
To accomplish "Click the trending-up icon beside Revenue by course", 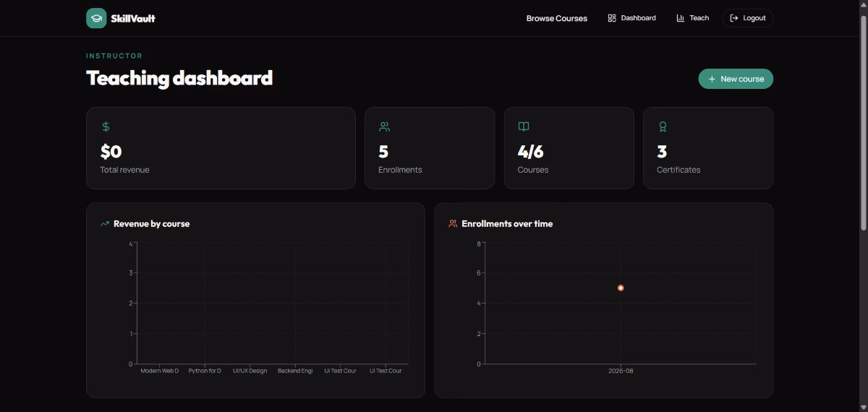I will coord(105,224).
